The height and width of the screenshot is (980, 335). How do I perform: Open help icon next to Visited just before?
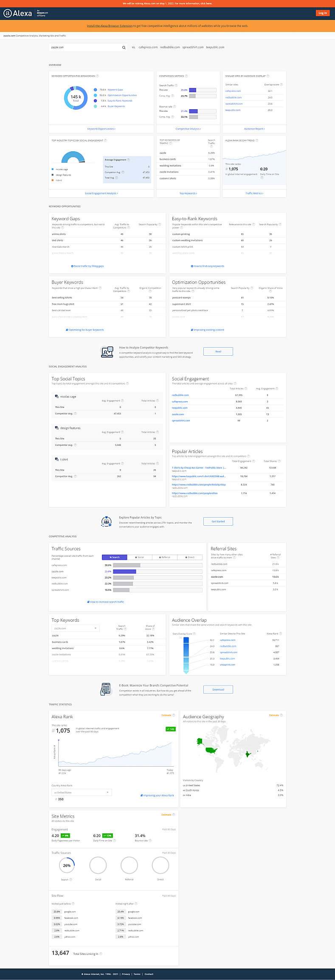[x=73, y=904]
